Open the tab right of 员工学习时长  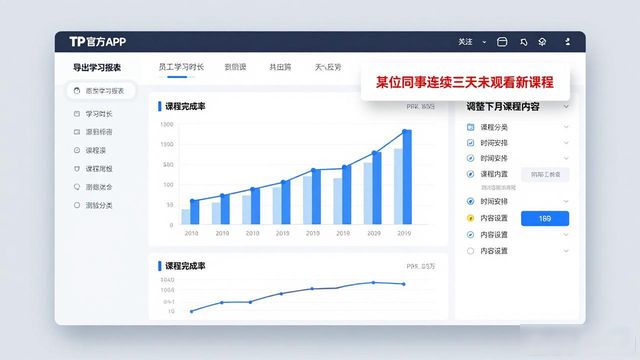(236, 67)
